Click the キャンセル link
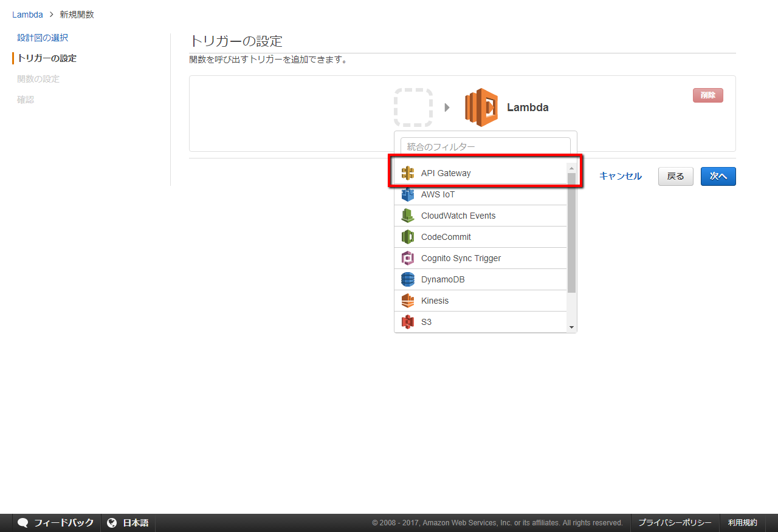 coord(620,176)
